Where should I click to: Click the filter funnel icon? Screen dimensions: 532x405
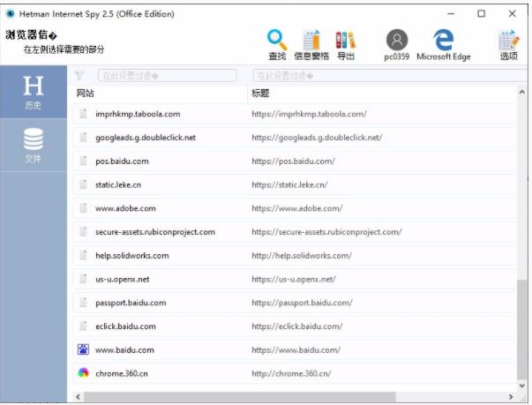79,76
